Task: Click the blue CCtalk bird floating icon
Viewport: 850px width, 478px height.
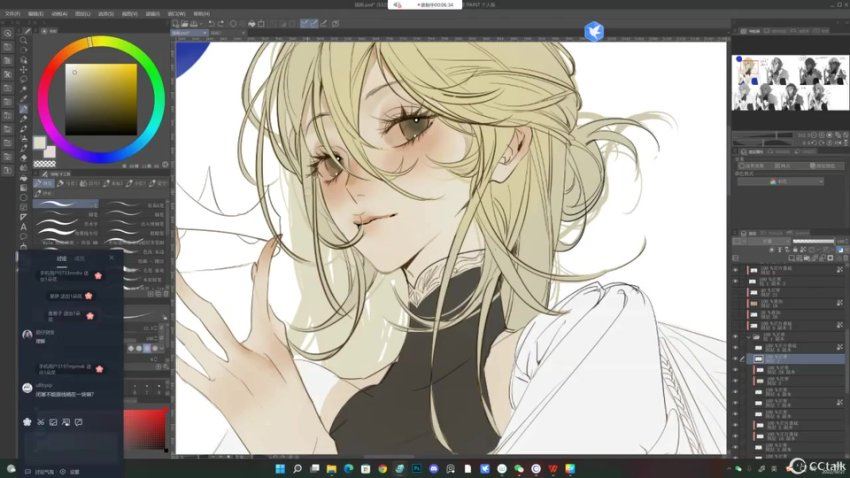Action: point(594,31)
